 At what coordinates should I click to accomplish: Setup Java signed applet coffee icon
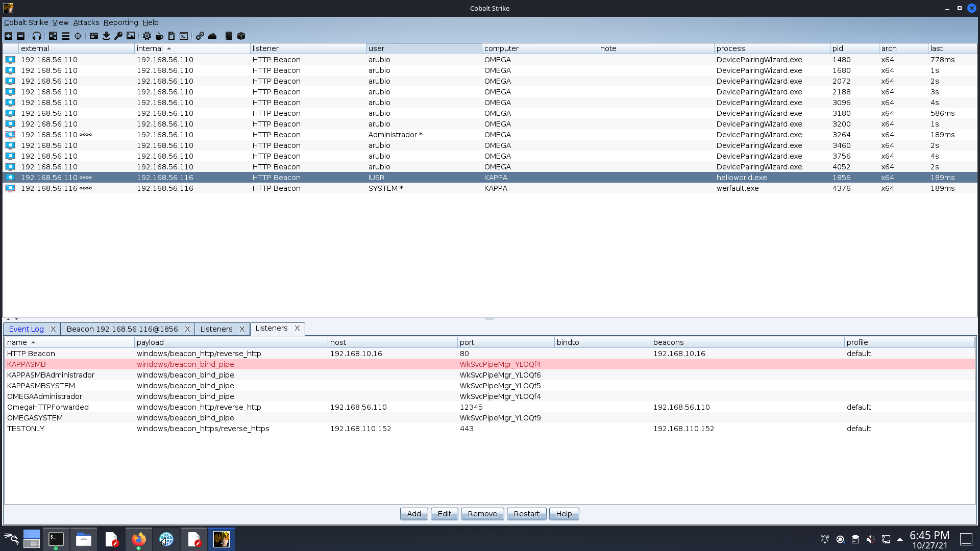click(159, 36)
